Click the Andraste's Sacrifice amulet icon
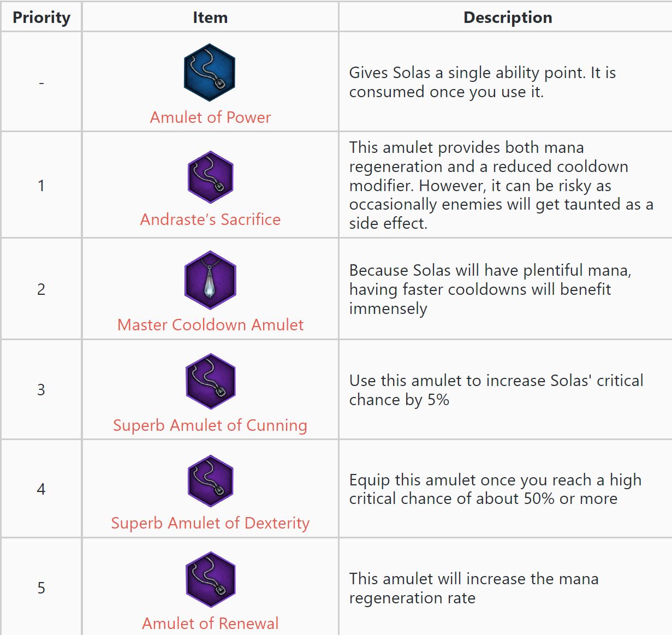Image resolution: width=672 pixels, height=635 pixels. pos(210,177)
